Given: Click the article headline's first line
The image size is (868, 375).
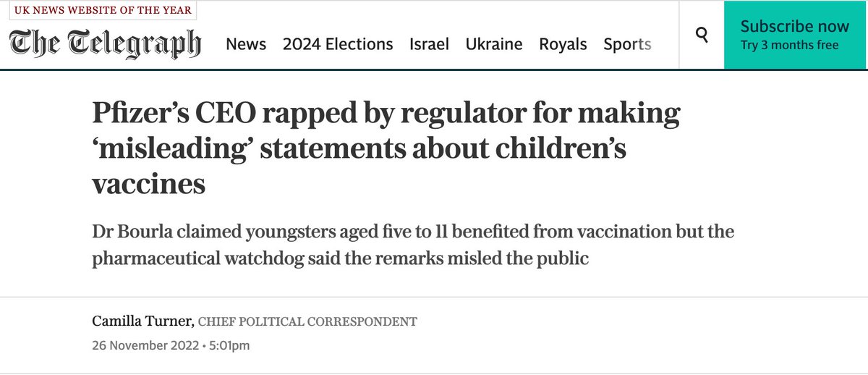Looking at the screenshot, I should [386, 115].
